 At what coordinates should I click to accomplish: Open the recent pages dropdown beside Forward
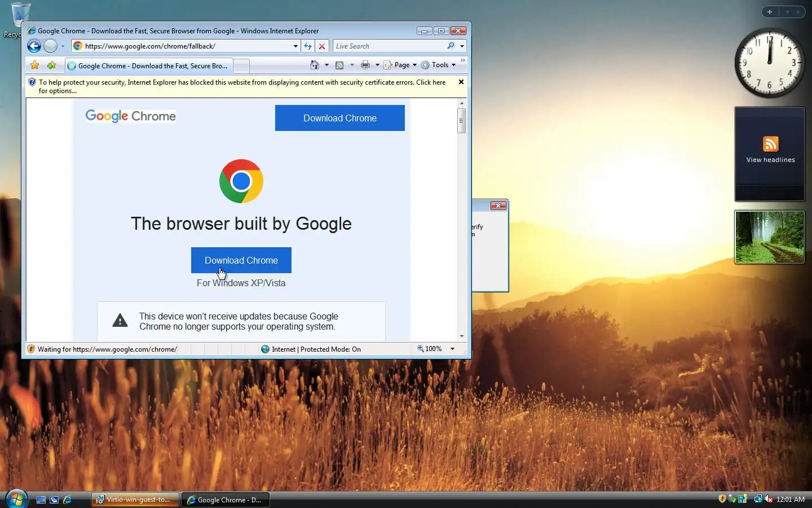point(63,46)
